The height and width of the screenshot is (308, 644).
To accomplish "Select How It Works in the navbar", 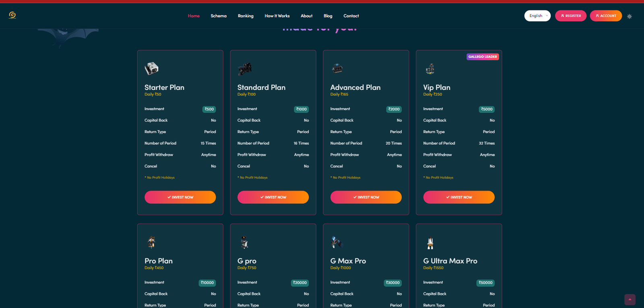I will pos(277,16).
